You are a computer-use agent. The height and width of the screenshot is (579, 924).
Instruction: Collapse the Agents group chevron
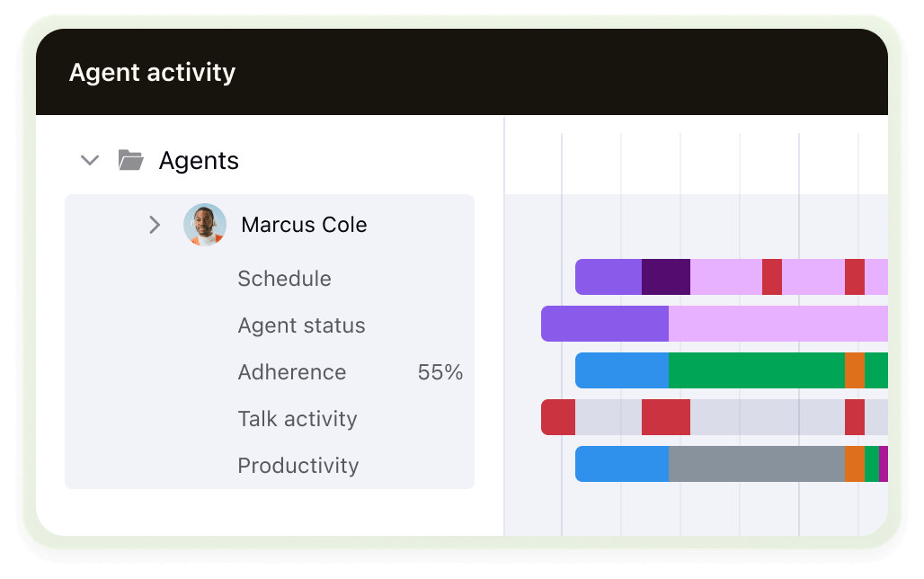click(88, 160)
